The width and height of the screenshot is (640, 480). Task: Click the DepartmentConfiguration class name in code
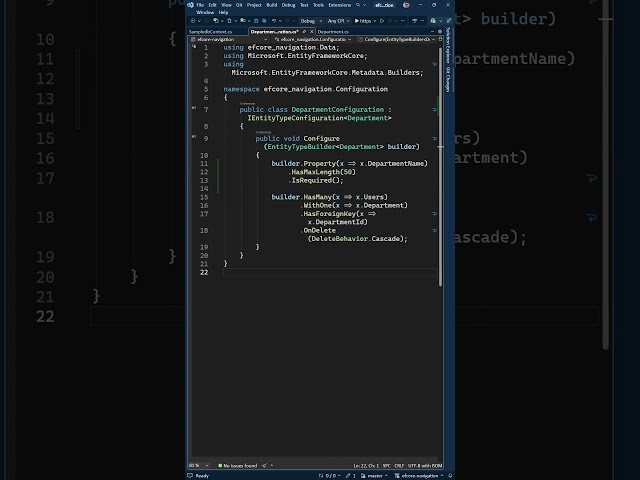[338, 109]
